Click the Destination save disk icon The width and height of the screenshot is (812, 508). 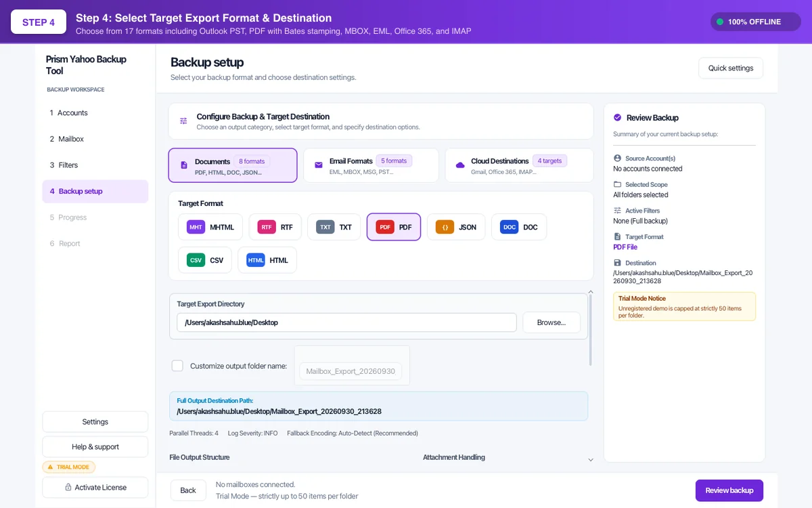coord(617,263)
